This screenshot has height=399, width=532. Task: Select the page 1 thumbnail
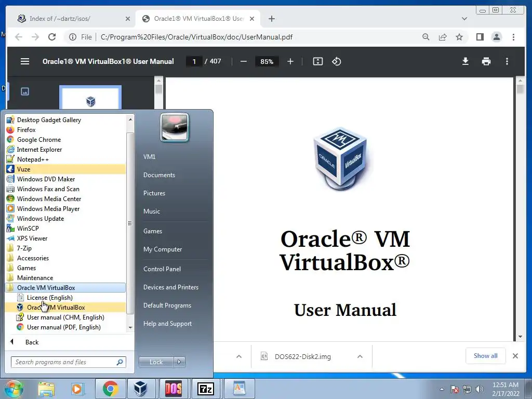coord(90,98)
